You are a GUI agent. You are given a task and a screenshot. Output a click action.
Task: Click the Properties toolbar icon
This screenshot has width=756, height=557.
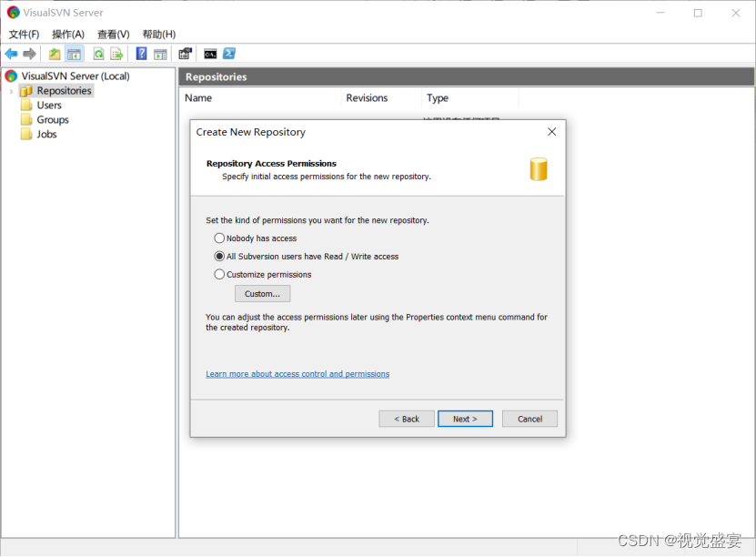(x=186, y=54)
